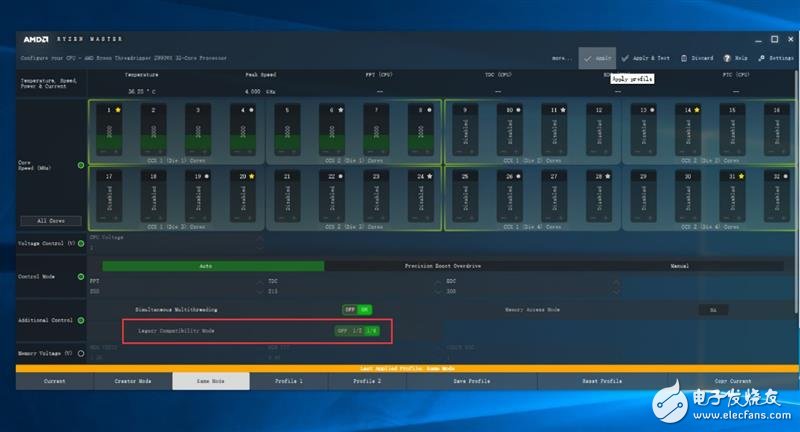Click the dot marker on core 19
The height and width of the screenshot is (432, 800).
(207, 176)
